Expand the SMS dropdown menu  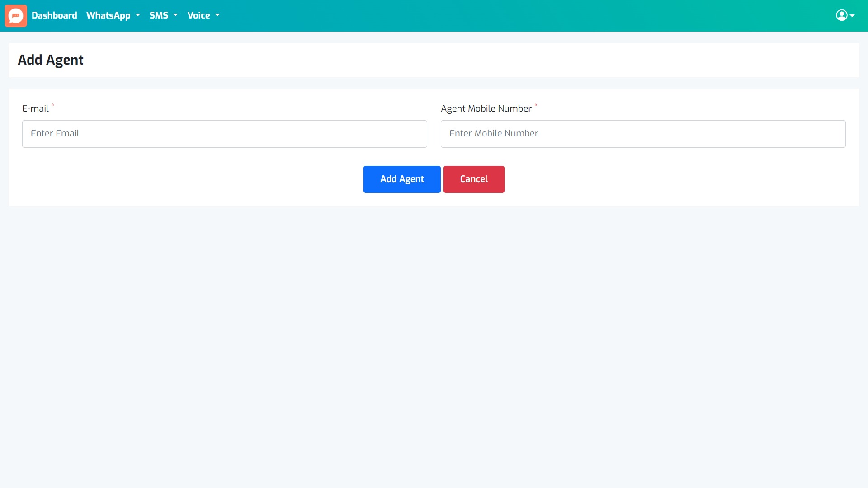[164, 15]
